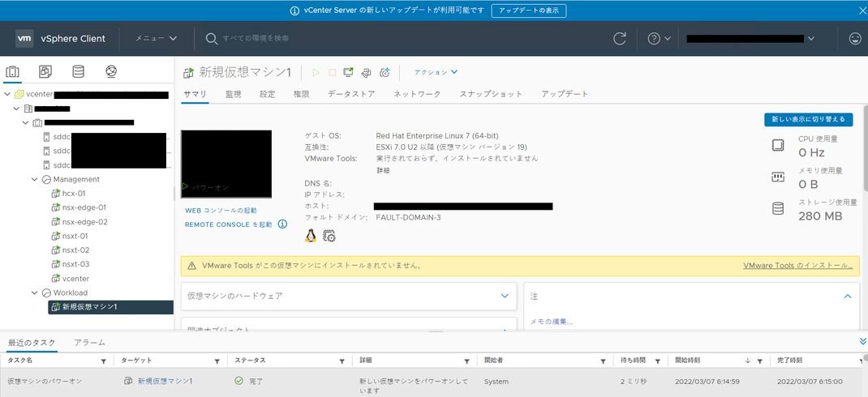This screenshot has height=397, width=868.
Task: Open the VM console thumbnail
Action: [x=226, y=164]
